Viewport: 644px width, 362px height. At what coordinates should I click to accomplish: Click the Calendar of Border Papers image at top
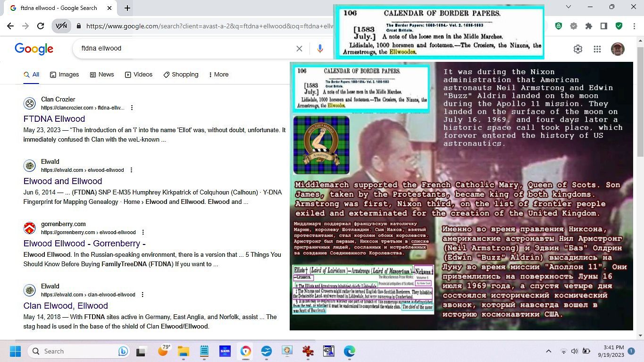tap(439, 32)
